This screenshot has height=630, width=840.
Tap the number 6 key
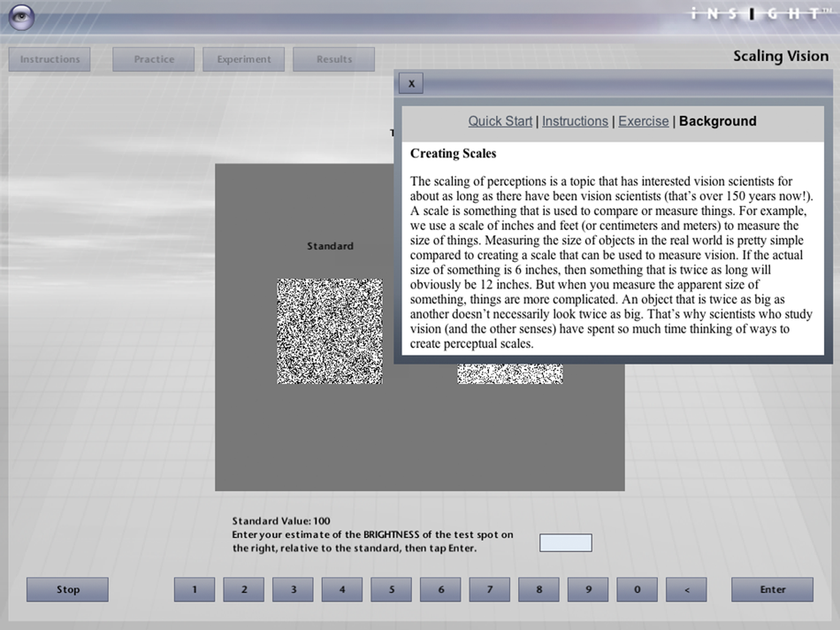(440, 589)
